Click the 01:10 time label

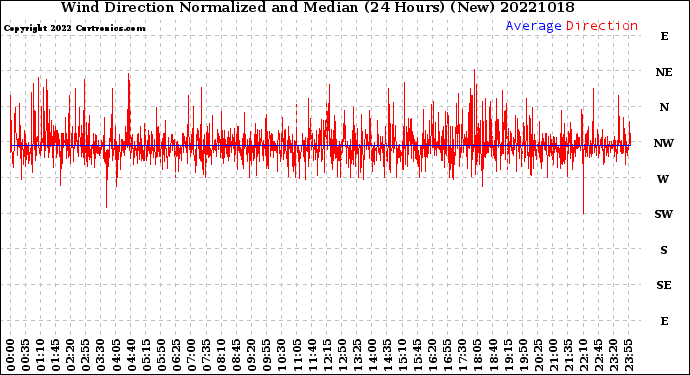(40, 355)
